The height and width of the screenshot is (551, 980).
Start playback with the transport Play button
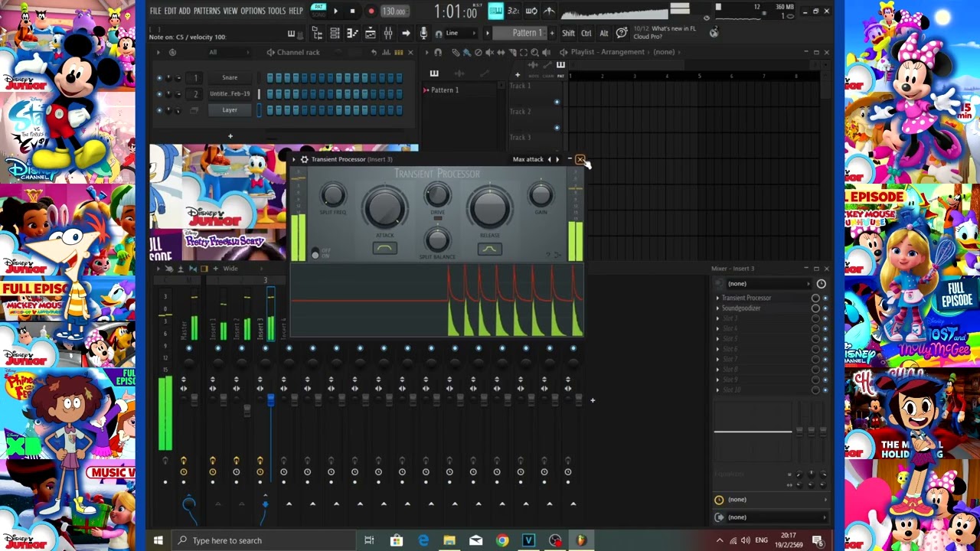tap(335, 11)
